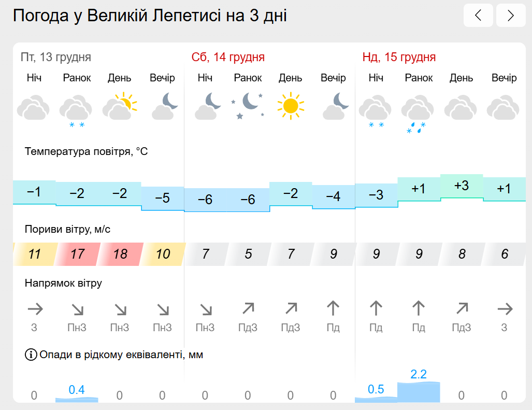Open the precipitation info icon
Viewport: 532px width, 410px height.
tap(31, 355)
